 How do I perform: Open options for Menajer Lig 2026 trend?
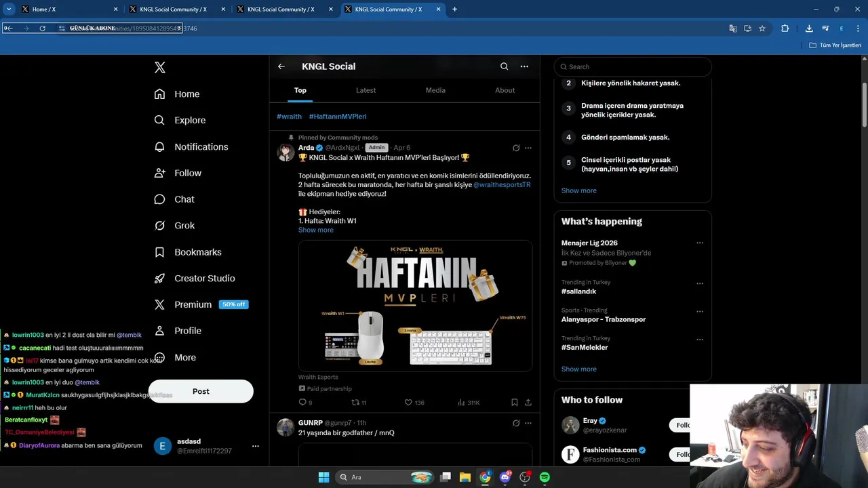click(x=700, y=243)
